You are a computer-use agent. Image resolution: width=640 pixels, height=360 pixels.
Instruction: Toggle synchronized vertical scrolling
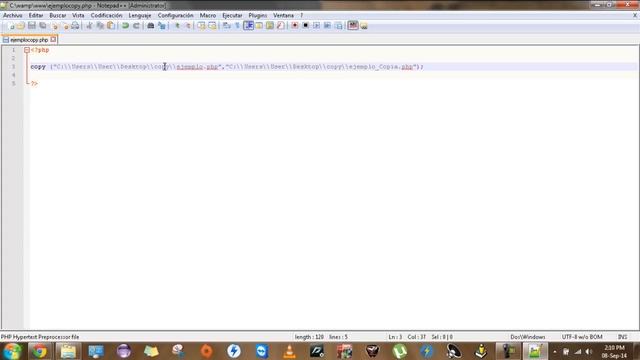(x=202, y=26)
